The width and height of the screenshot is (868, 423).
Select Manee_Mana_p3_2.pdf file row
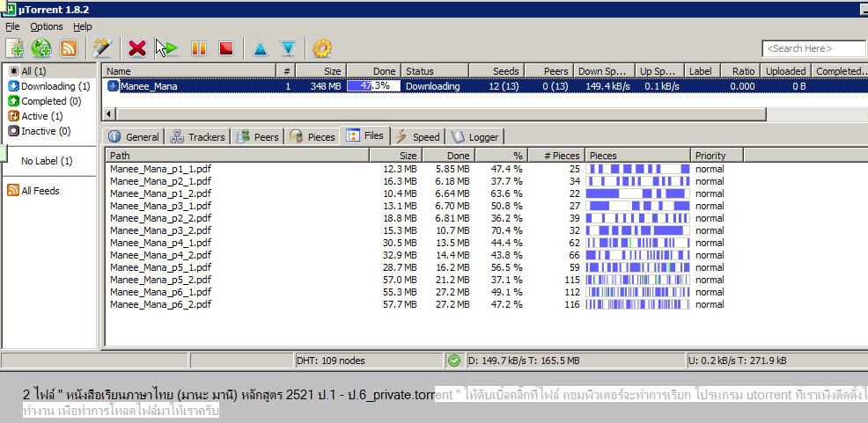pos(160,230)
